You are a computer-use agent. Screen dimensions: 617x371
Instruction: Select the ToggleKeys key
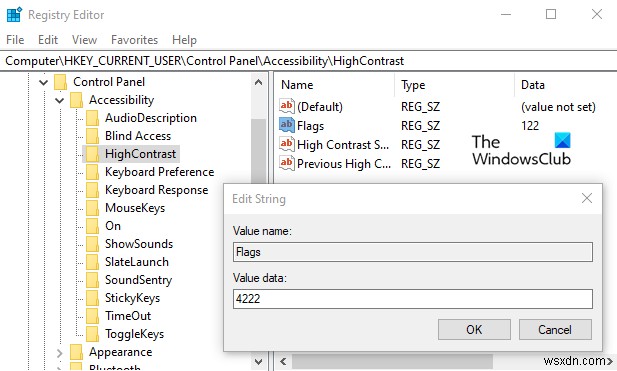(134, 334)
